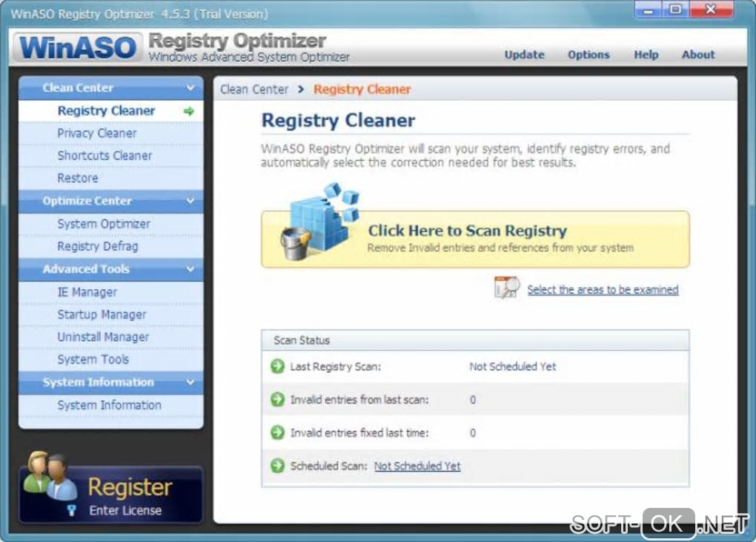Viewport: 756px width, 542px height.
Task: Open the Options menu
Action: tap(588, 54)
